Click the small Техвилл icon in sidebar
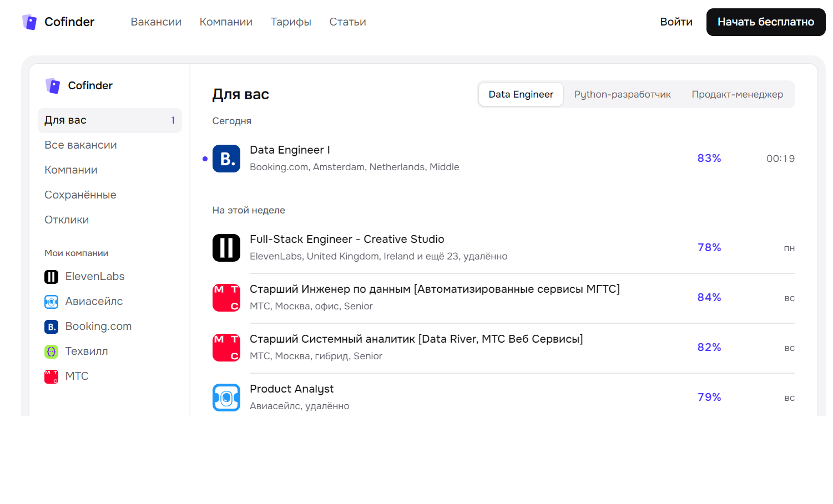833x504 pixels. point(51,352)
